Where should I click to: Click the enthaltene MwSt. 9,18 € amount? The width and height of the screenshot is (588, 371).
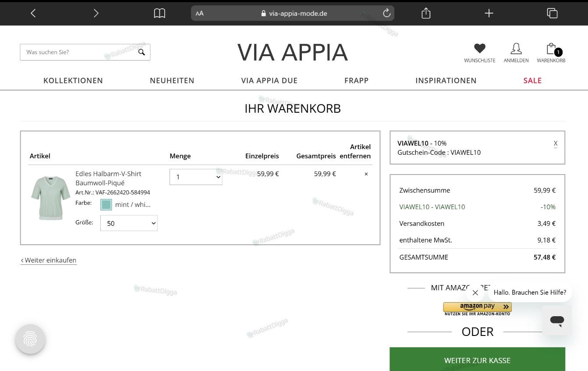pos(546,240)
